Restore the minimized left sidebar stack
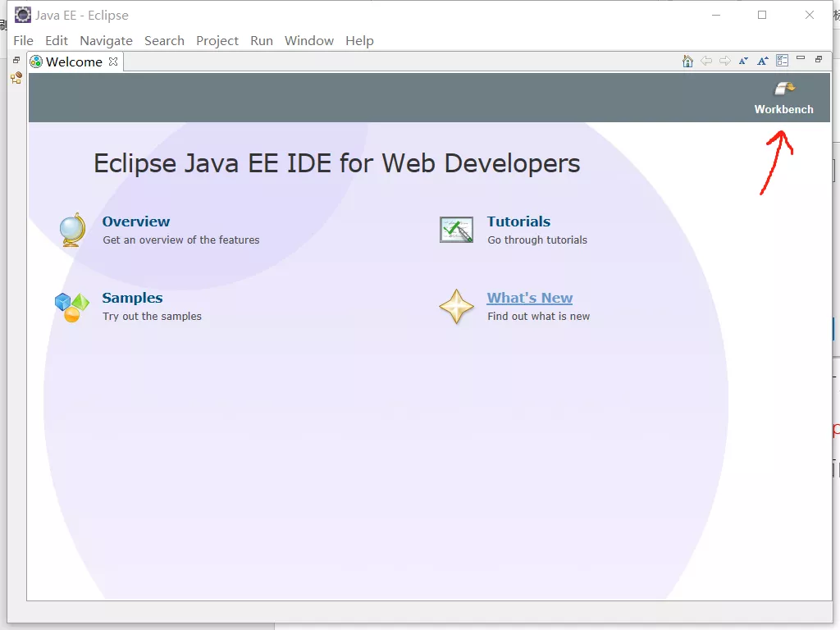 pos(16,60)
